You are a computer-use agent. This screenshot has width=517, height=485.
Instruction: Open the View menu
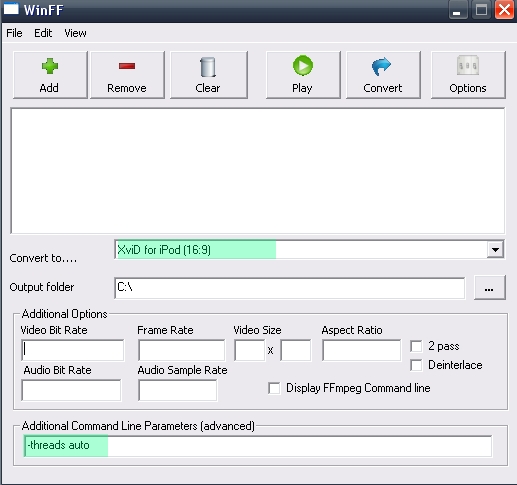pos(75,33)
